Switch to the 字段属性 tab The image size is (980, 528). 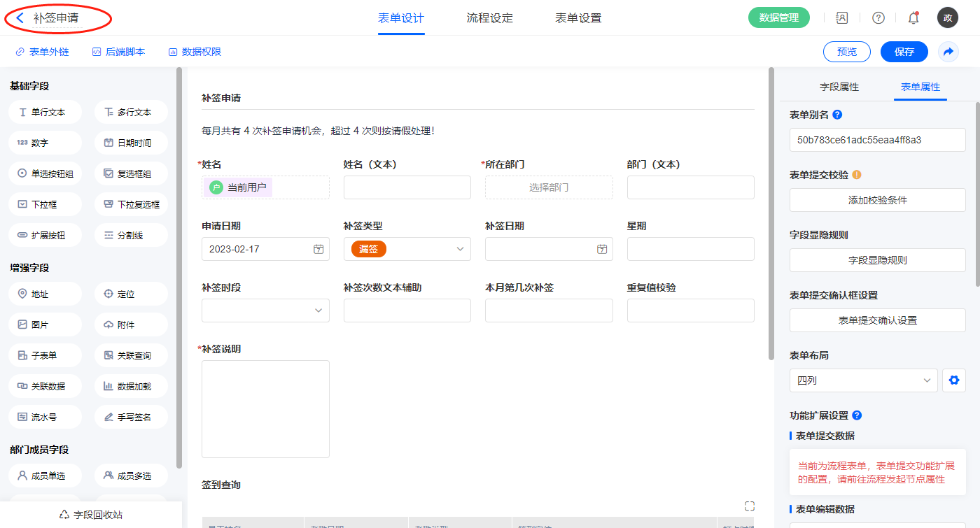(x=839, y=87)
